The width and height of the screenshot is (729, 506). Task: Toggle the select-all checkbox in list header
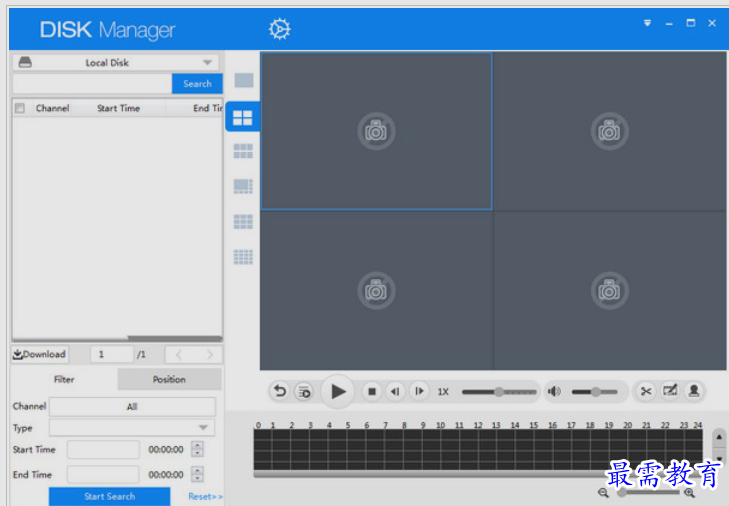point(20,108)
